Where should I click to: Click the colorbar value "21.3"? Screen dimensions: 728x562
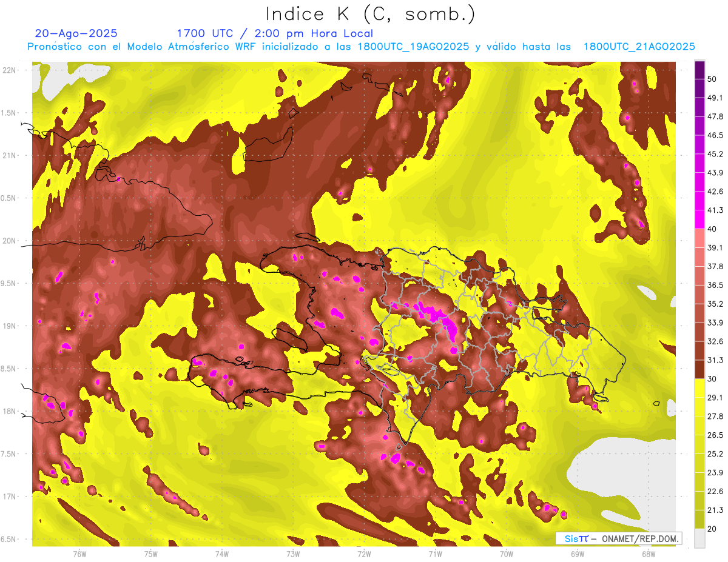click(x=715, y=510)
